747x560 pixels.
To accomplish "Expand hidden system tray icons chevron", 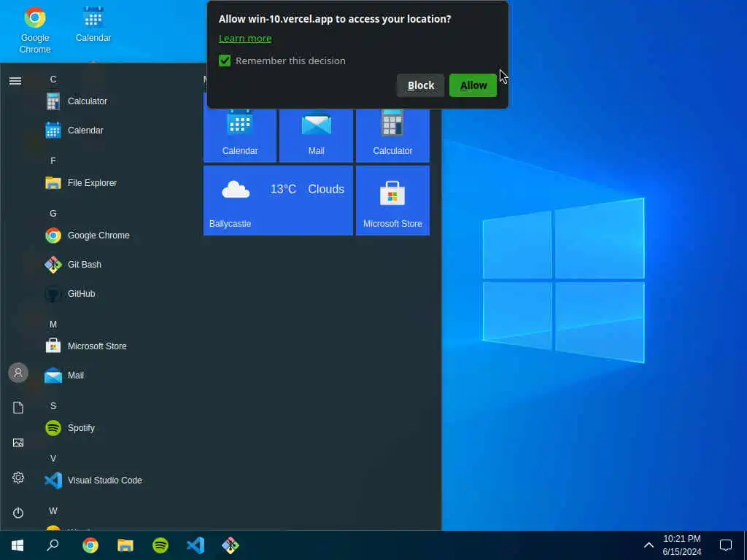I will pos(649,545).
